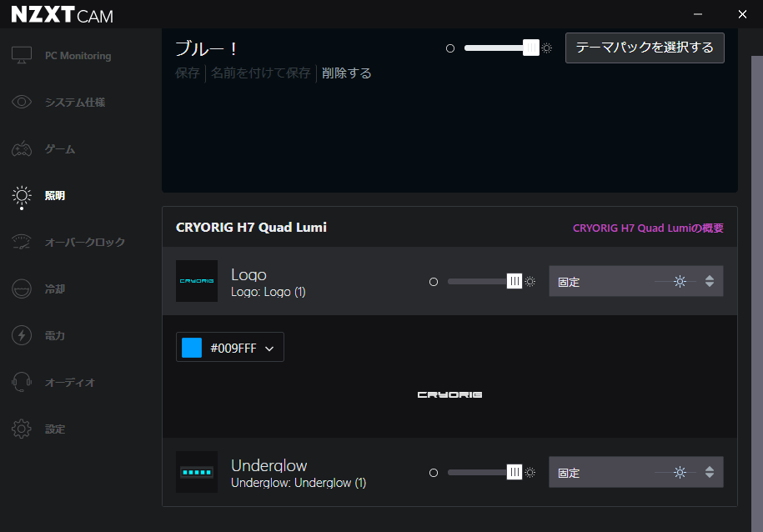Open the オーバークロック section

[85, 242]
